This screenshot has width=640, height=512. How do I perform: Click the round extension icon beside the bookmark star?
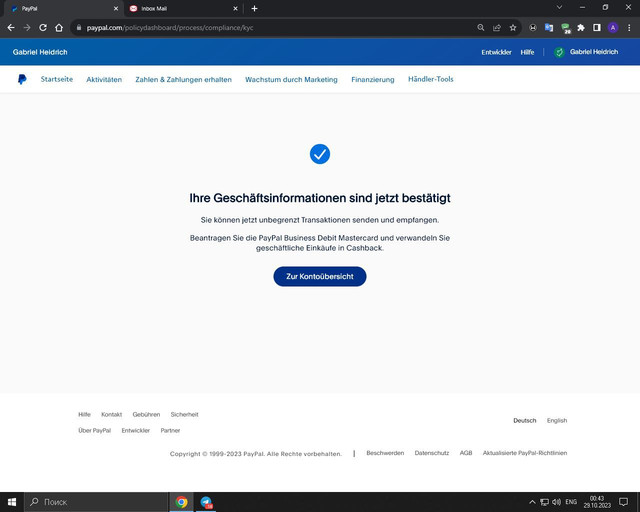pos(533,28)
